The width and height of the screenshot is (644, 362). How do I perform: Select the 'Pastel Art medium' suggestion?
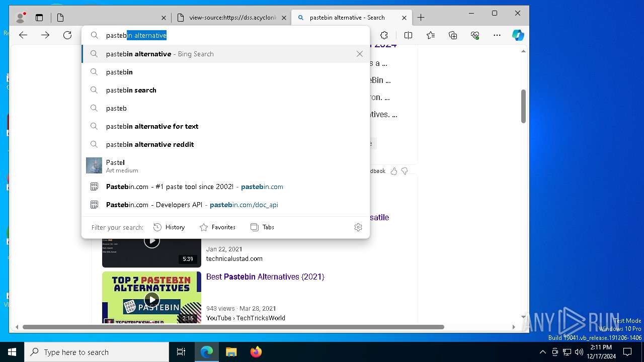pos(225,165)
